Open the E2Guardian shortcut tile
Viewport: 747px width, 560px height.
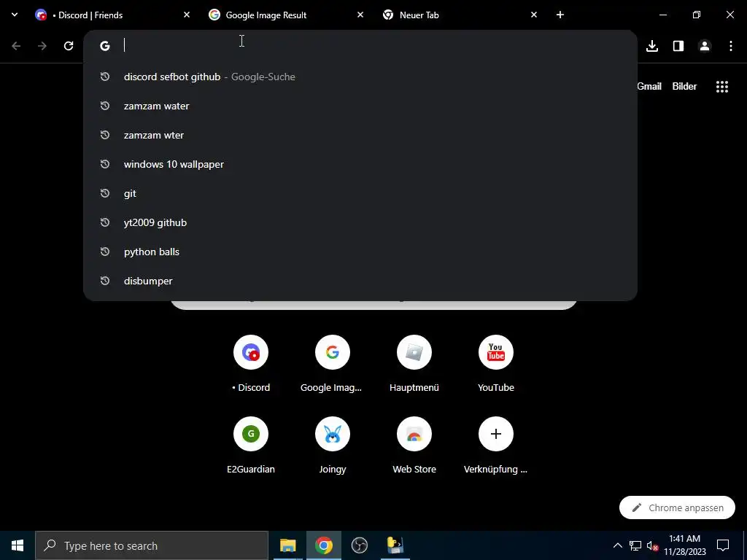251,446
